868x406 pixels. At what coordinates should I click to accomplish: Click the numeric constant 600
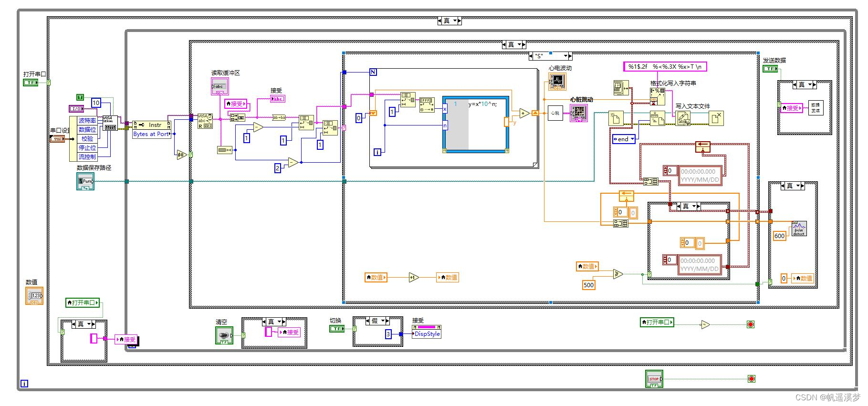tap(779, 236)
